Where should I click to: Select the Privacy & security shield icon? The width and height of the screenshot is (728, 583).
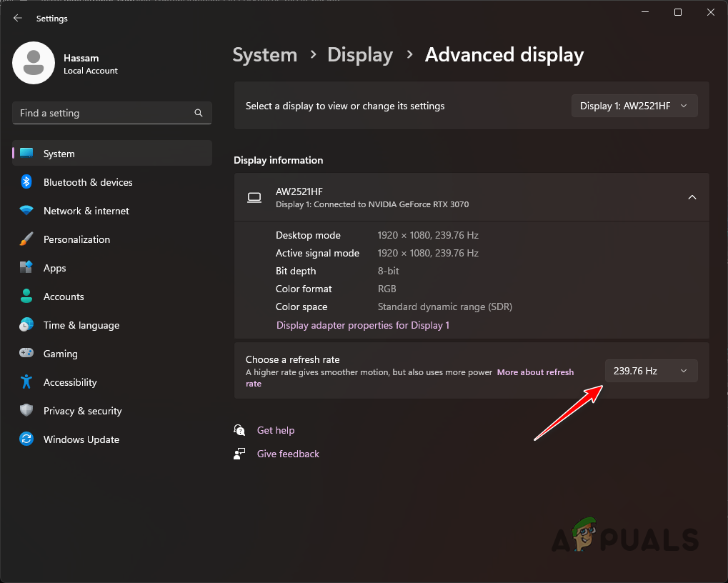[x=26, y=411]
